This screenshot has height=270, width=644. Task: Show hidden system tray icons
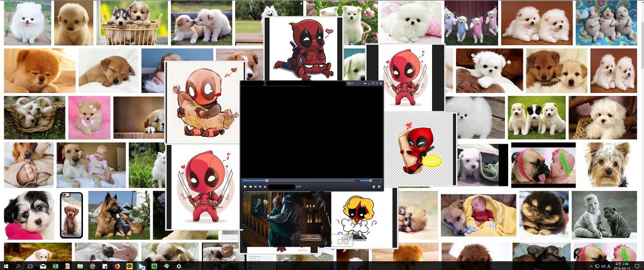(x=591, y=267)
